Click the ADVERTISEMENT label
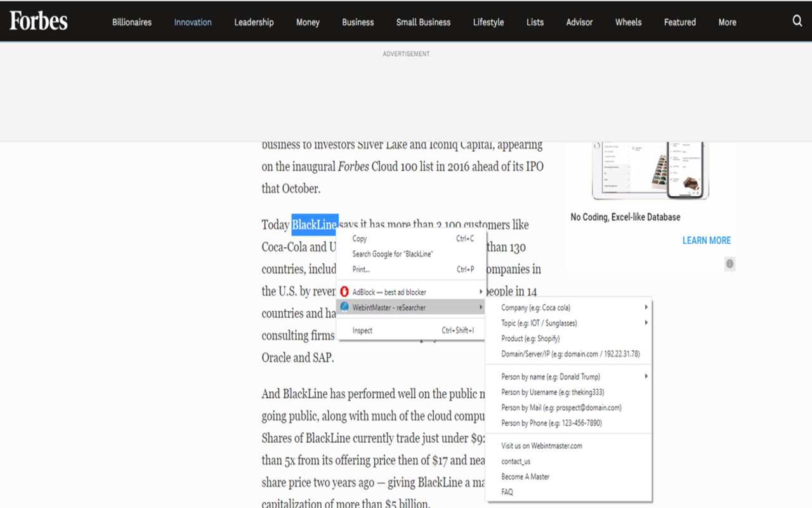Image resolution: width=812 pixels, height=508 pixels. [406, 54]
